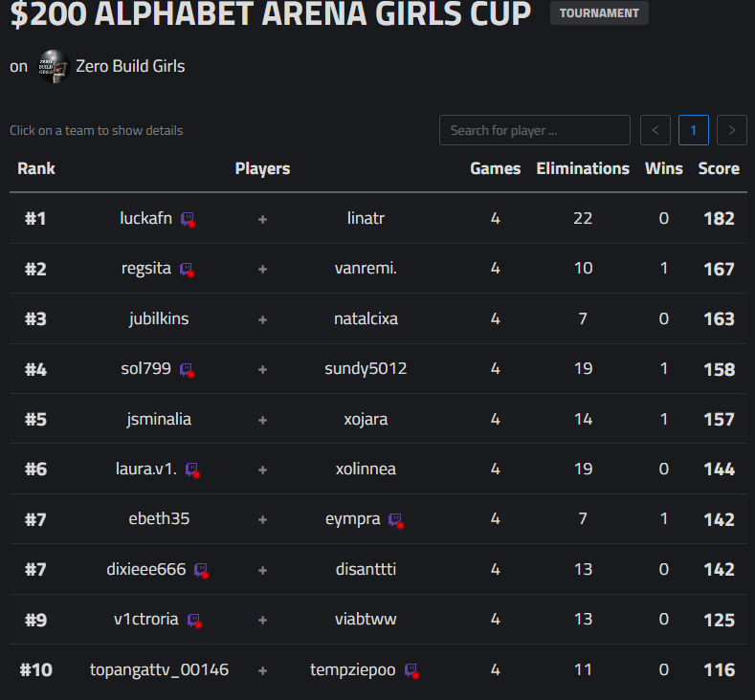Select player regsita
The image size is (755, 700).
[x=145, y=269]
